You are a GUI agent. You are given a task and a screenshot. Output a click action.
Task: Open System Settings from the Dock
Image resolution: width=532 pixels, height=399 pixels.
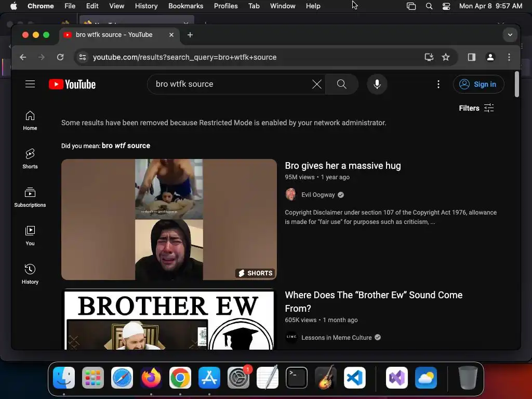(238, 378)
